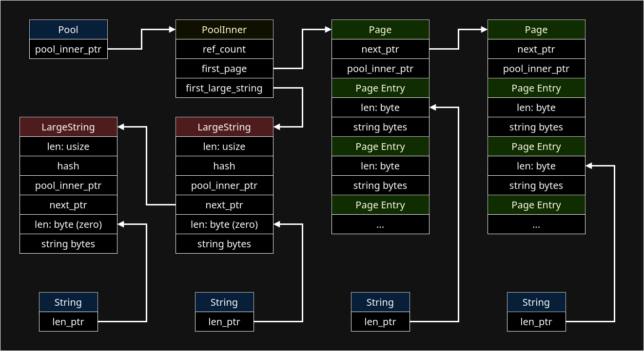This screenshot has height=351, width=644.
Task: Select the Page header pointed to by first_page
Action: [380, 30]
